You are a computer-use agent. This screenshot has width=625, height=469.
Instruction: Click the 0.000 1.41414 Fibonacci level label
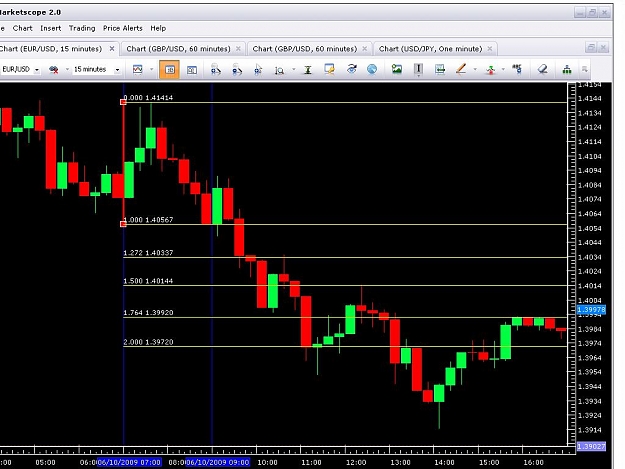coord(148,98)
